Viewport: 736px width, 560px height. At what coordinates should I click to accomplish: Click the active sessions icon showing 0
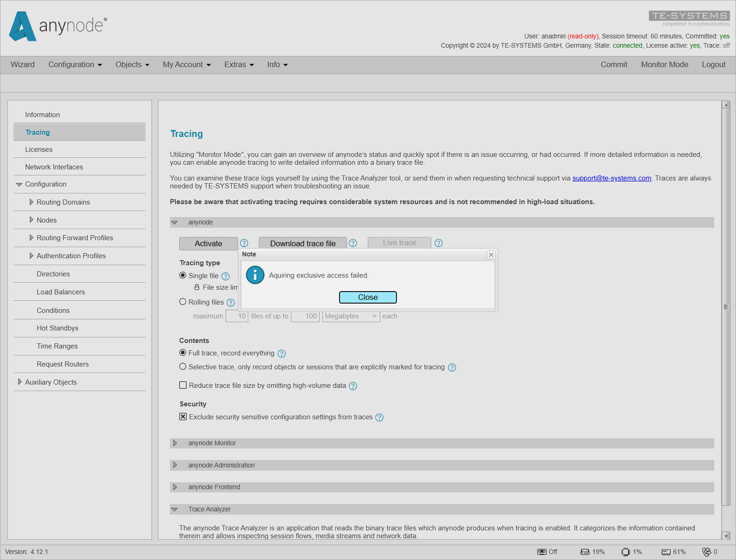pos(707,552)
